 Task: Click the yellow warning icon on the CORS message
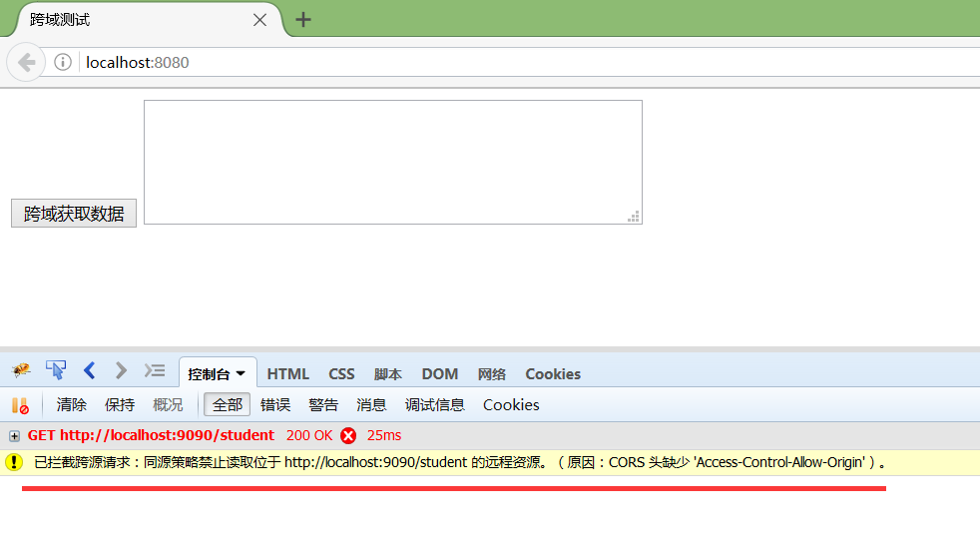tap(14, 462)
